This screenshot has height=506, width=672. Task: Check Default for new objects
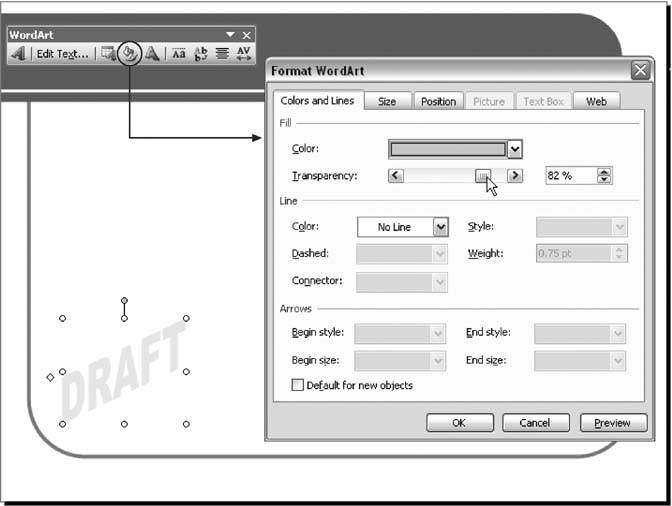(297, 385)
